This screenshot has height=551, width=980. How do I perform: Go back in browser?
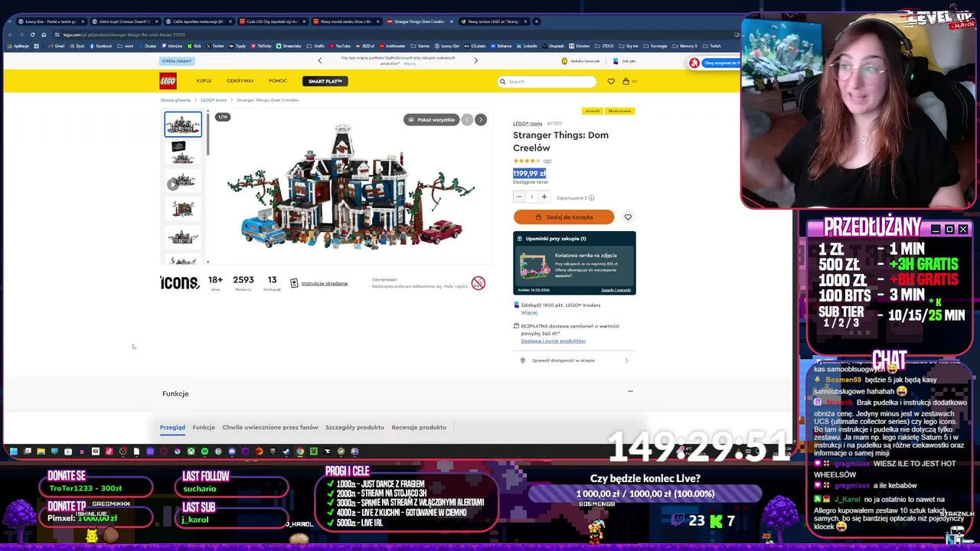(x=10, y=34)
